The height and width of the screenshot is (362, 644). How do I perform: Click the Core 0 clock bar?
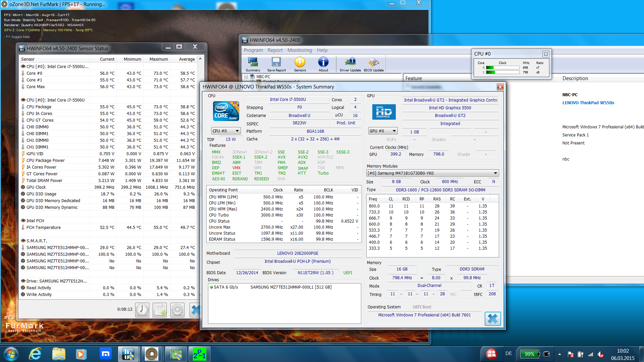click(x=502, y=68)
